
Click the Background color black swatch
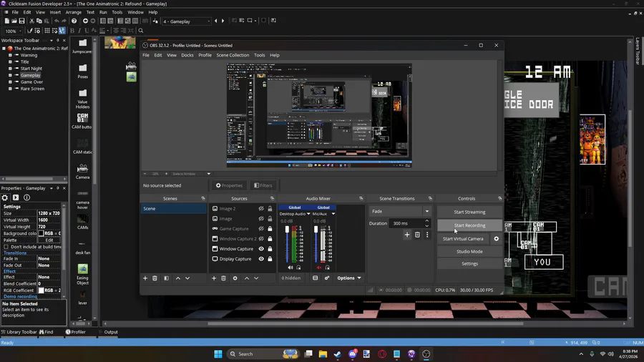point(41,233)
